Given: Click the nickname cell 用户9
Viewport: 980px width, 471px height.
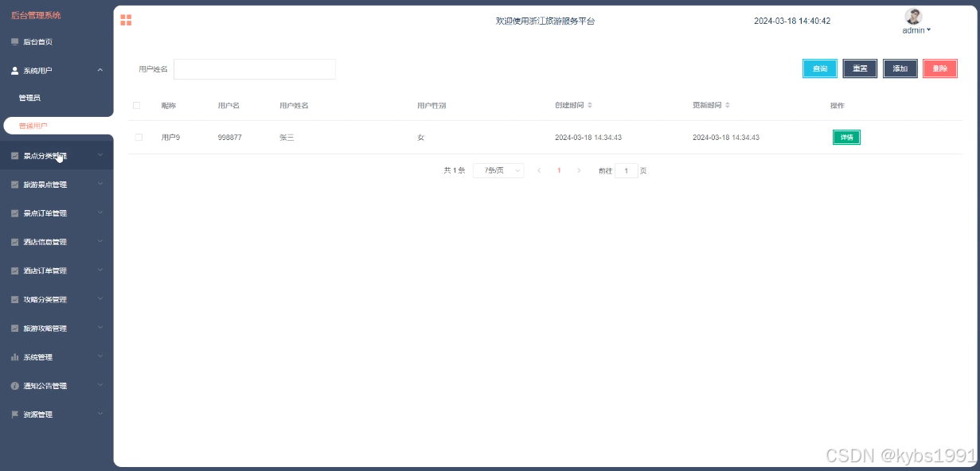Looking at the screenshot, I should pos(170,138).
